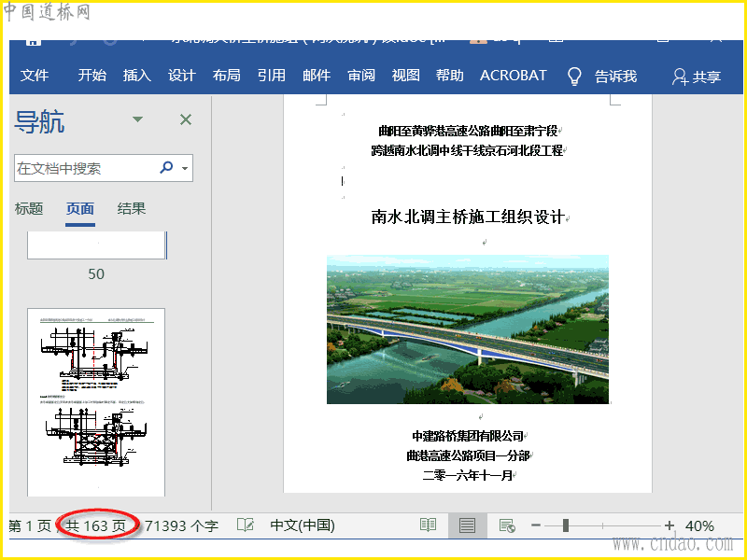The width and height of the screenshot is (747, 560).
Task: Switch to the 标题 navigation tab
Action: 29,208
